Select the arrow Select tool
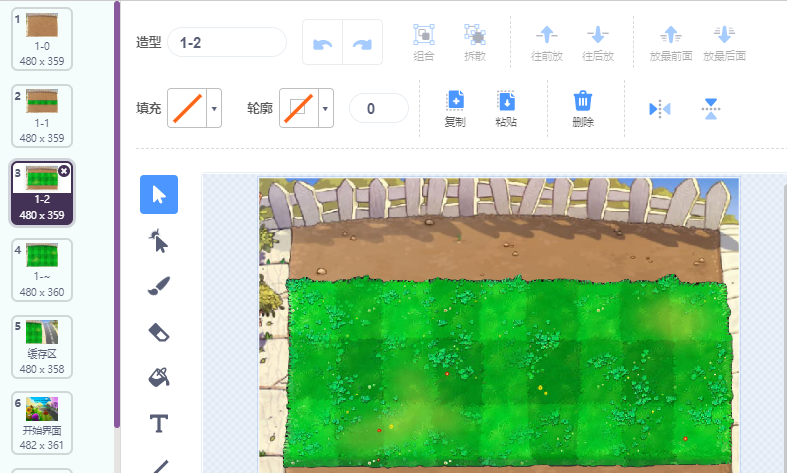The width and height of the screenshot is (787, 473). [159, 194]
